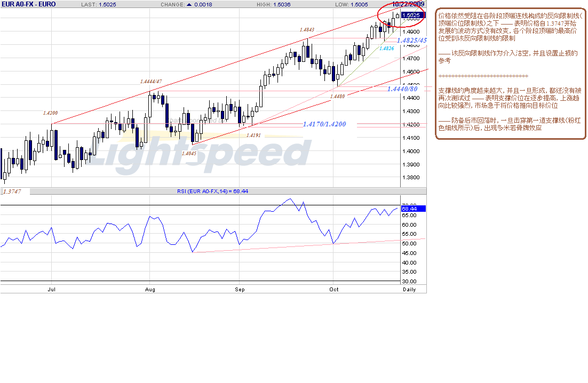Click the LOW: 1.5005 header value
This screenshot has height=383, width=588.
352,4
